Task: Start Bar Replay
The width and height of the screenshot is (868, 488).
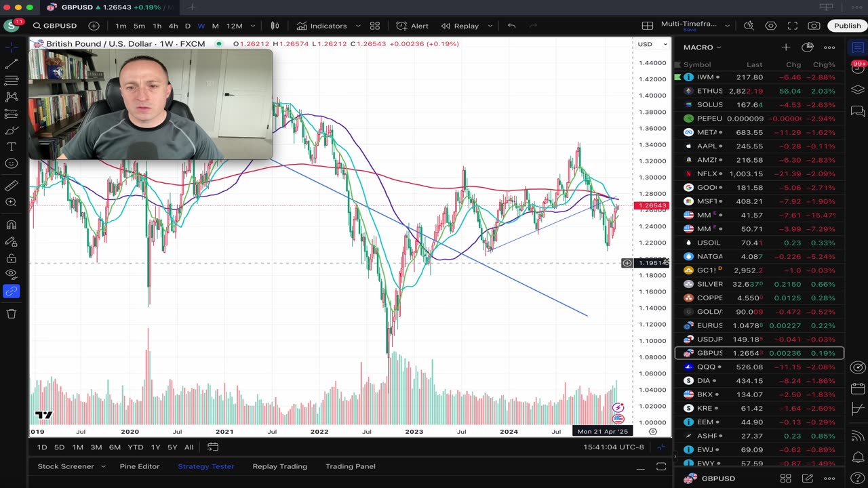Action: [460, 26]
